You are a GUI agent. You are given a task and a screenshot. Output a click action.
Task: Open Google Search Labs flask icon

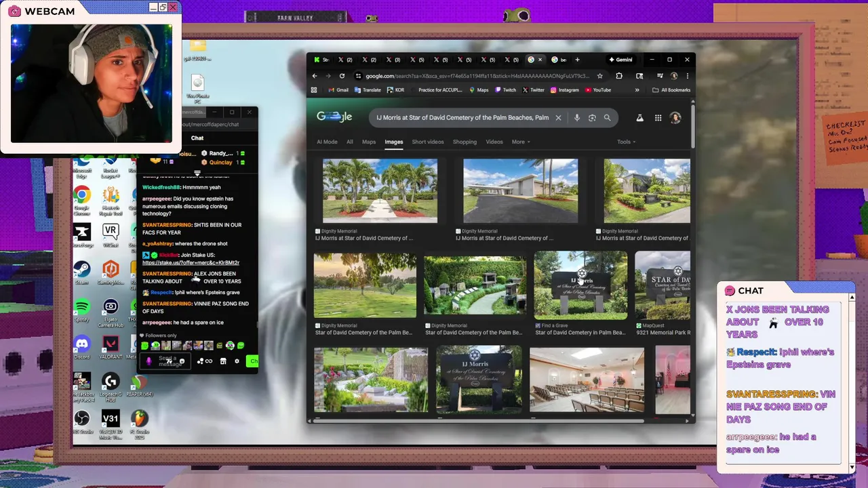tap(639, 118)
